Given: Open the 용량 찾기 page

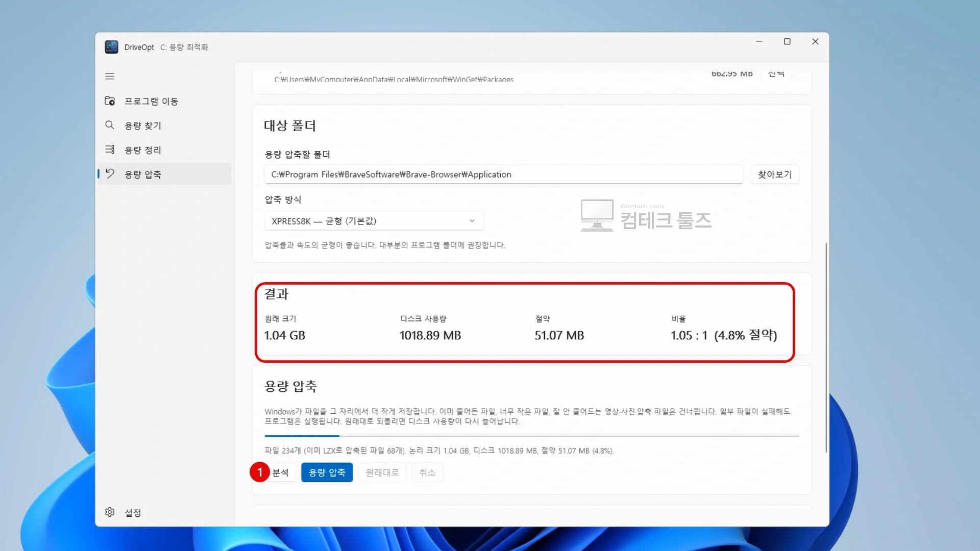Looking at the screenshot, I should (164, 126).
